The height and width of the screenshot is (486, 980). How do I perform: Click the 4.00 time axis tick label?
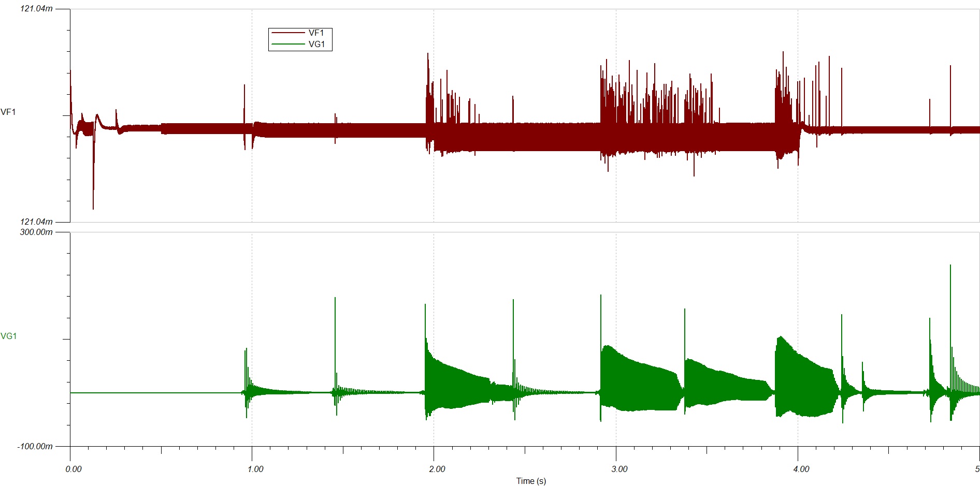pyautogui.click(x=801, y=469)
